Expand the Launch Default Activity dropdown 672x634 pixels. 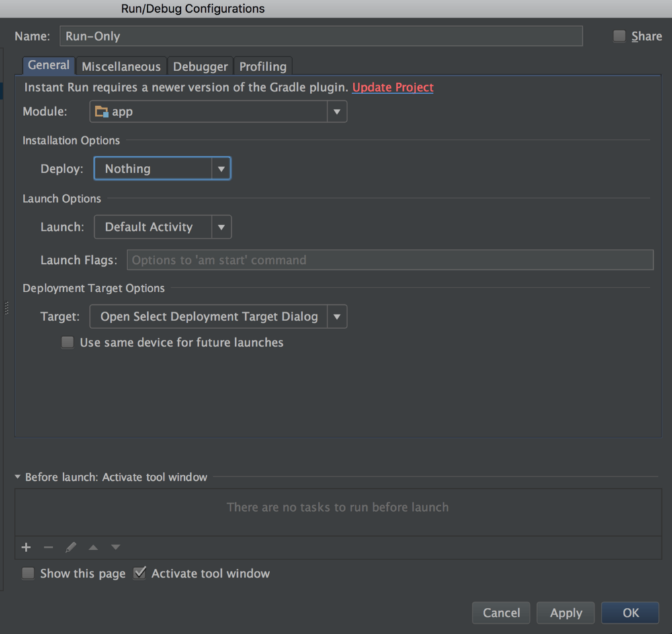[x=221, y=227]
